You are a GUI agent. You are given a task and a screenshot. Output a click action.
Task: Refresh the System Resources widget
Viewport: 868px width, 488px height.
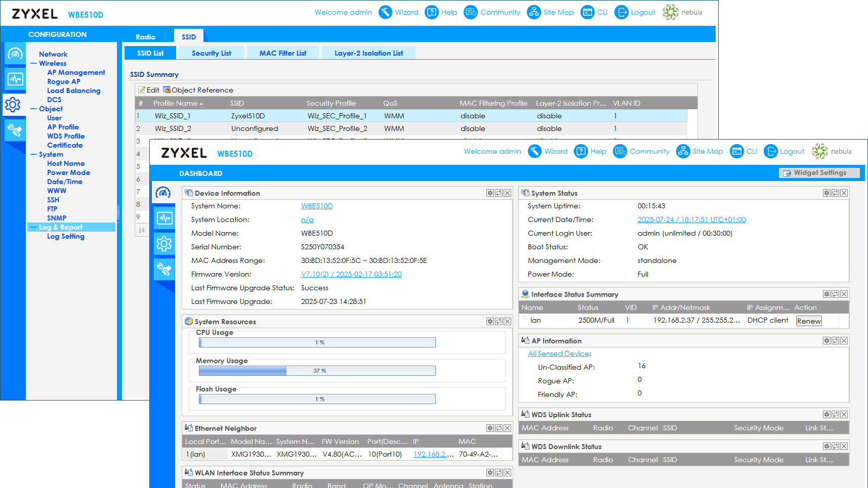click(x=499, y=322)
